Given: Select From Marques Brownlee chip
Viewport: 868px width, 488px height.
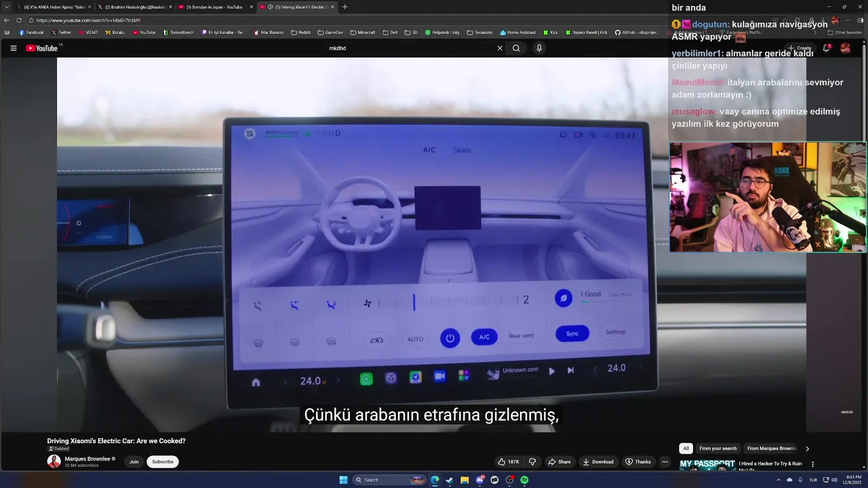Looking at the screenshot, I should click(772, 448).
